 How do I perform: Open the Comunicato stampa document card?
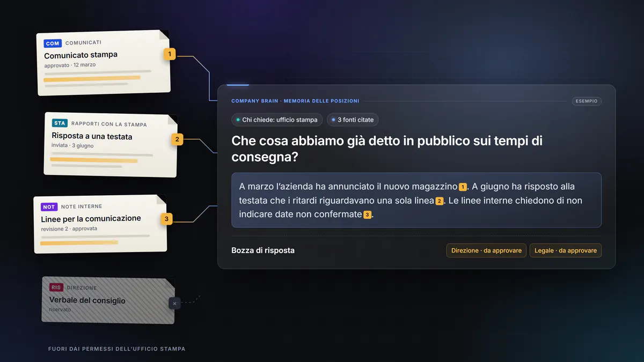pyautogui.click(x=104, y=63)
